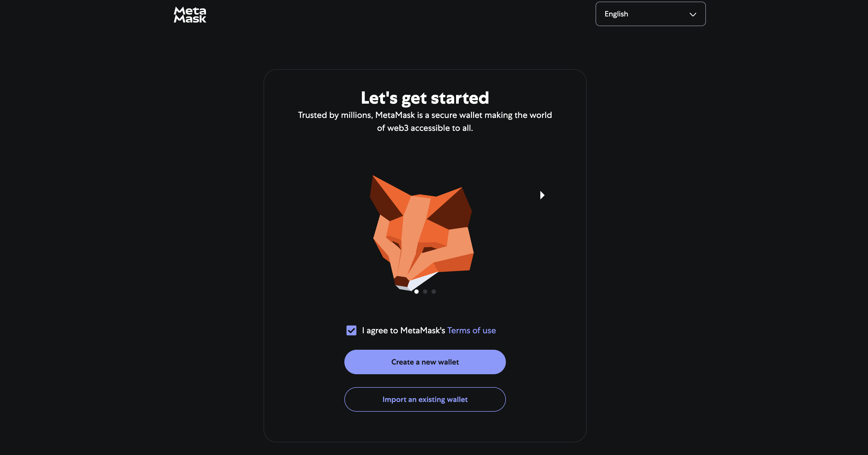Click Import an existing wallet button
This screenshot has width=868, height=455.
coord(425,399)
